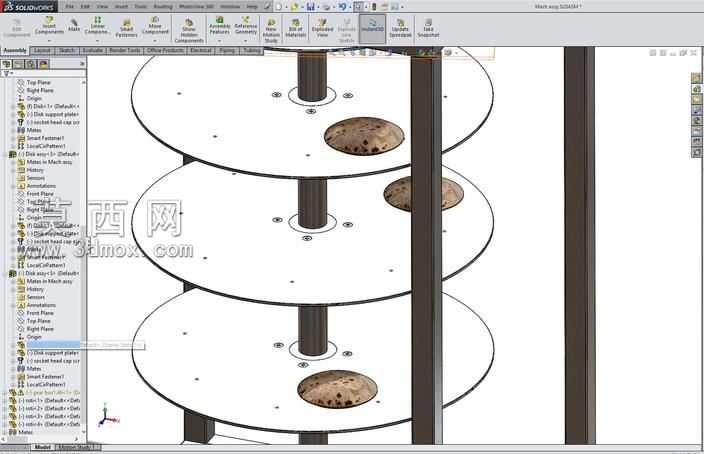The image size is (704, 454).
Task: Start a New Motion Study
Action: (x=271, y=31)
